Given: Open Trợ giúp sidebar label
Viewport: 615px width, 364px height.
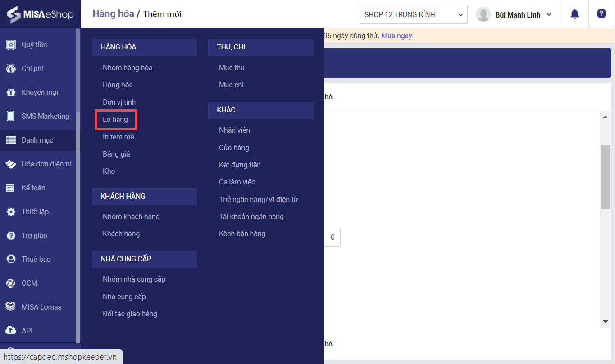Looking at the screenshot, I should tap(34, 235).
